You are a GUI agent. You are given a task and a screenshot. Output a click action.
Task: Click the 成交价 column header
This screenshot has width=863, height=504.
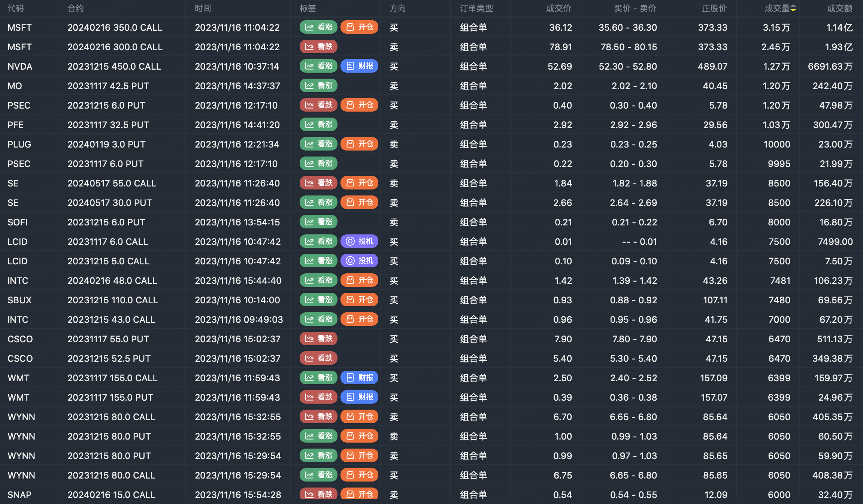pyautogui.click(x=559, y=8)
